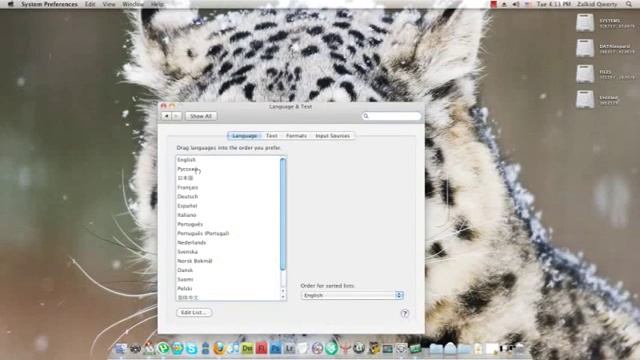Open Firefox in the Dock

(x=219, y=349)
